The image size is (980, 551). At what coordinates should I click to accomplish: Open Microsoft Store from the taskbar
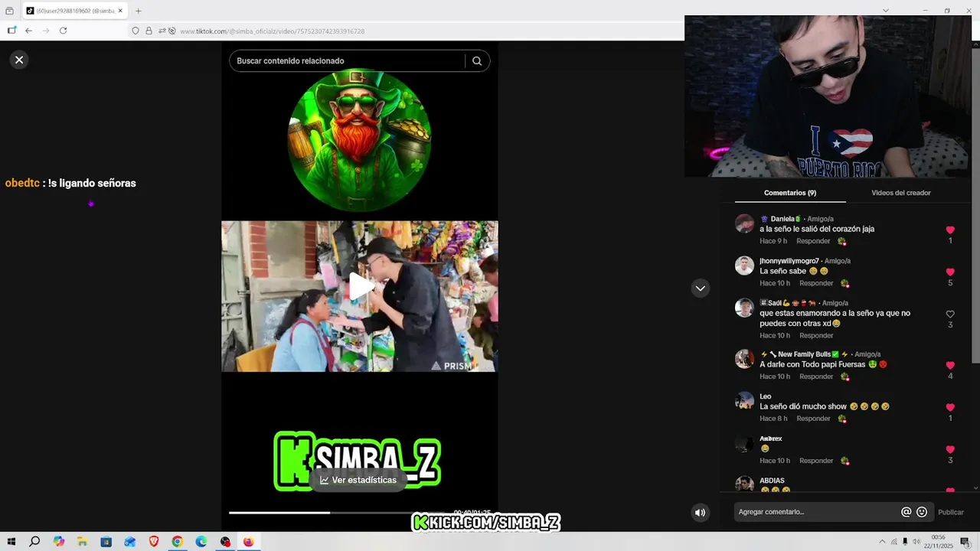106,542
